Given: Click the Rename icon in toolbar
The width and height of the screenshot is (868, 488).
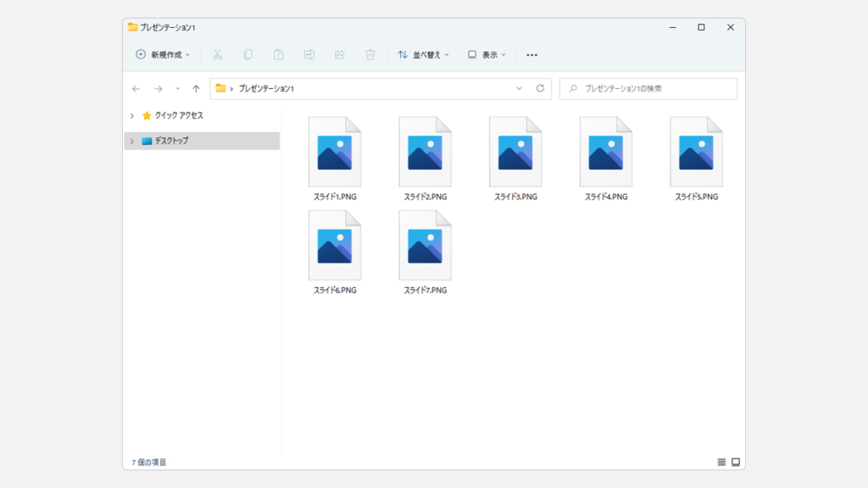Looking at the screenshot, I should [309, 54].
